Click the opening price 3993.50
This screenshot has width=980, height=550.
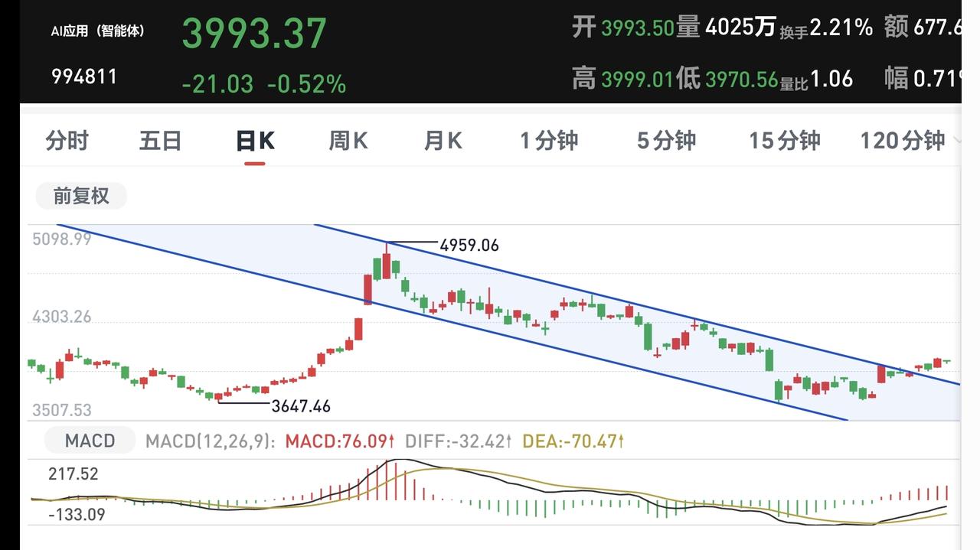637,28
